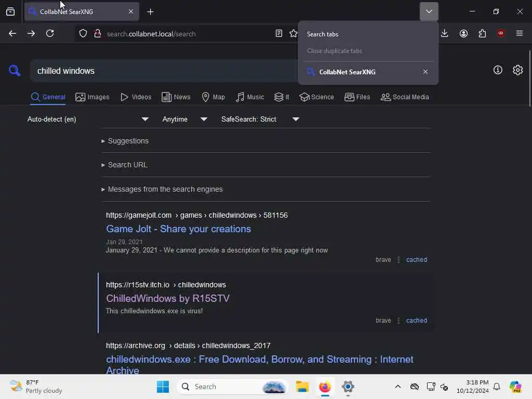This screenshot has width=532, height=399.
Task: Go forward to the next page
Action: pyautogui.click(x=31, y=33)
